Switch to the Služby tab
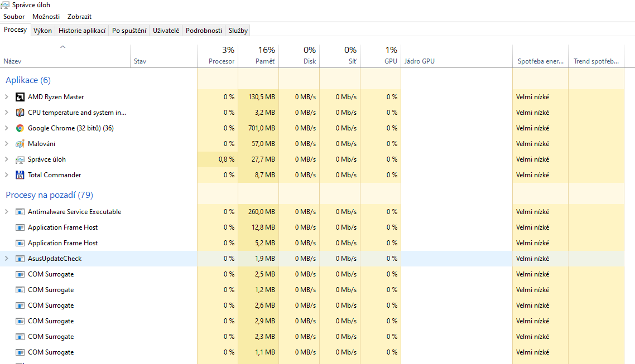Viewport: 635px width, 364px height. pos(238,31)
